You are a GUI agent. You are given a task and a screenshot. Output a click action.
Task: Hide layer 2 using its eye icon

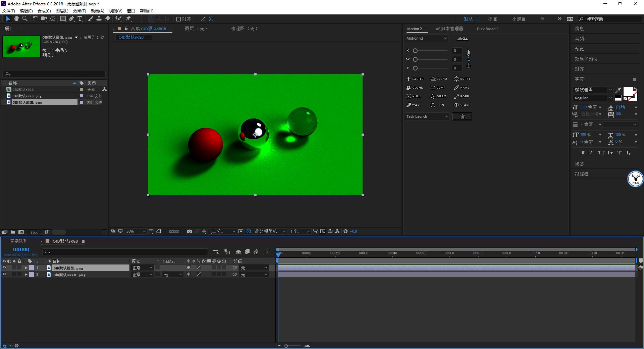coord(4,275)
